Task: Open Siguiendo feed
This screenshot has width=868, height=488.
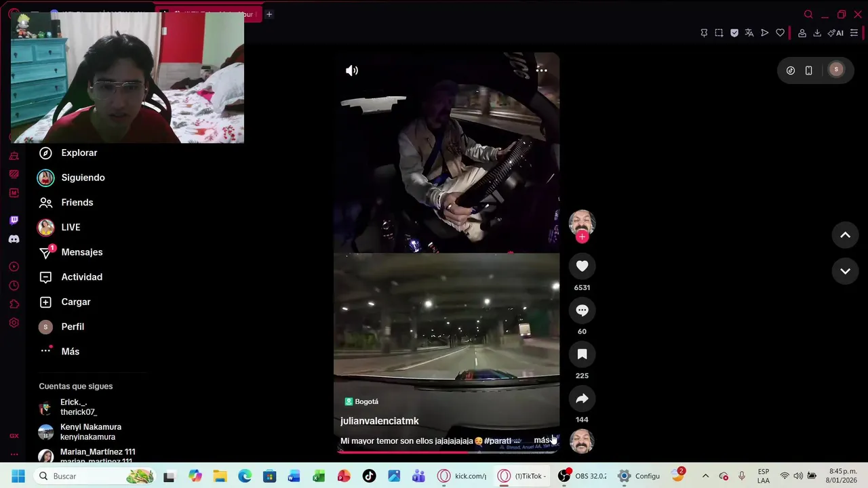Action: [x=71, y=178]
